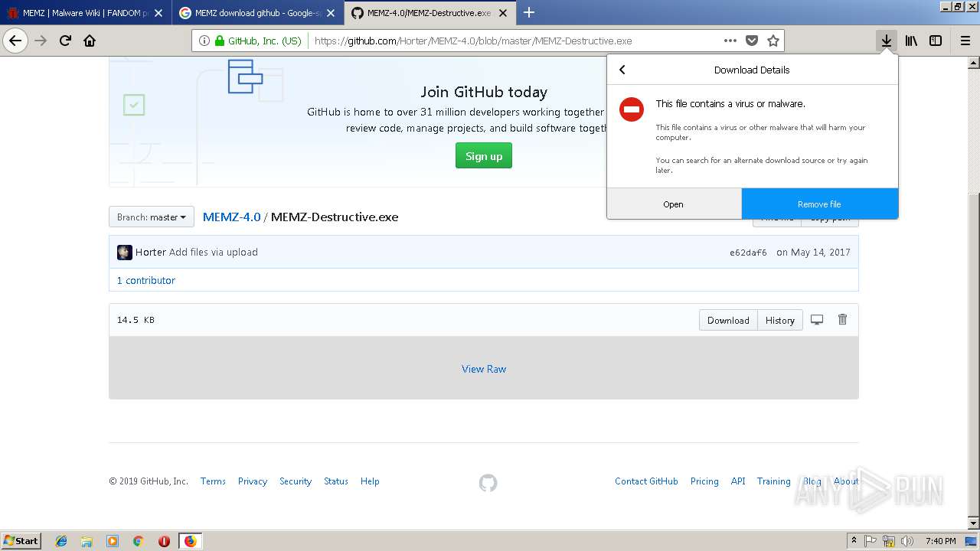Viewport: 980px width, 551px height.
Task: Open the Firefox hamburger menu
Action: (x=965, y=41)
